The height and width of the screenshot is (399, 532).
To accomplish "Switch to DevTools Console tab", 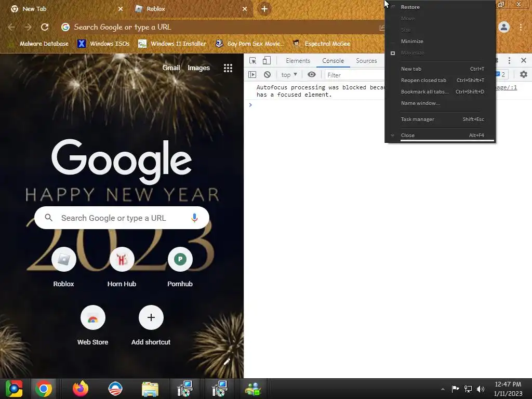I will click(333, 61).
